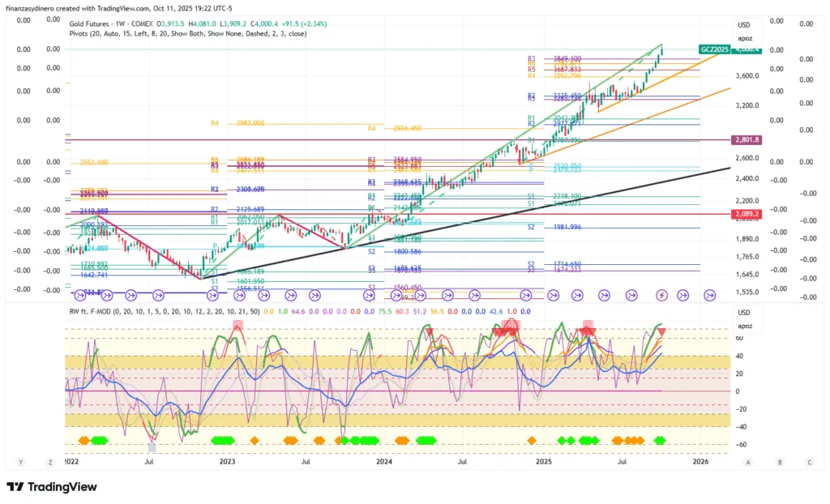
Task: Open the USD currency selector on the price pane
Action: point(745,25)
